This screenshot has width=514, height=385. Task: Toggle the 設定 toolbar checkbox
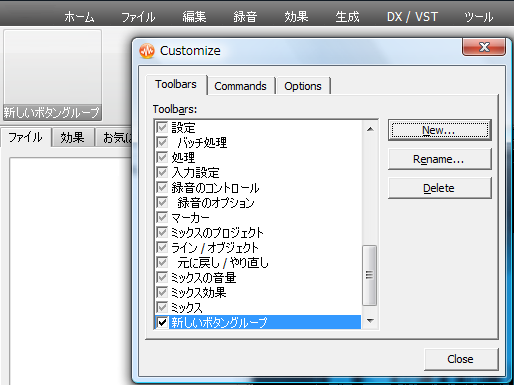(x=162, y=127)
